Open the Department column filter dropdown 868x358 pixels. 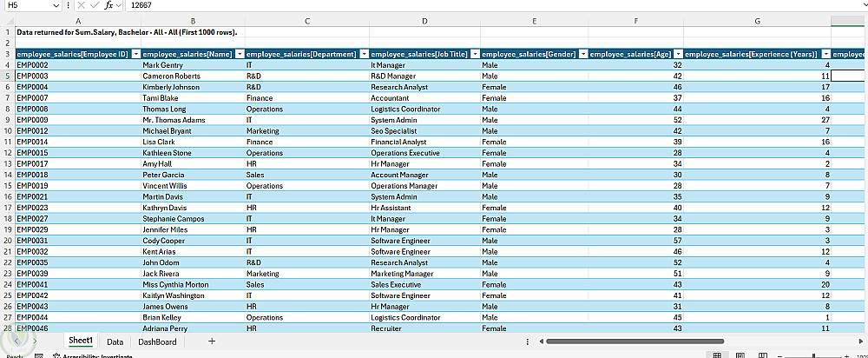click(x=364, y=54)
